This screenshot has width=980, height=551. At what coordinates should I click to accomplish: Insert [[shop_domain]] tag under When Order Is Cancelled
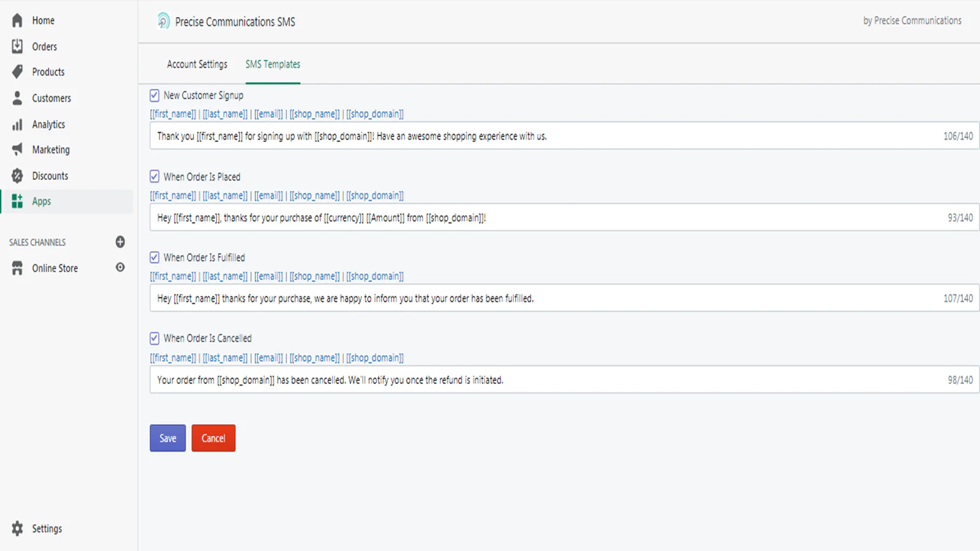(x=375, y=358)
